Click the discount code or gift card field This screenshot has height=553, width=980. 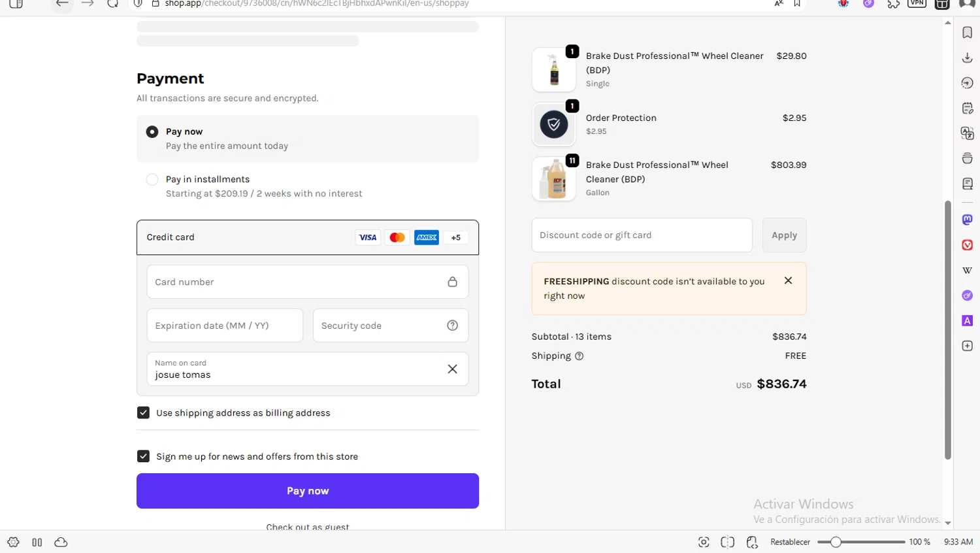pyautogui.click(x=642, y=235)
